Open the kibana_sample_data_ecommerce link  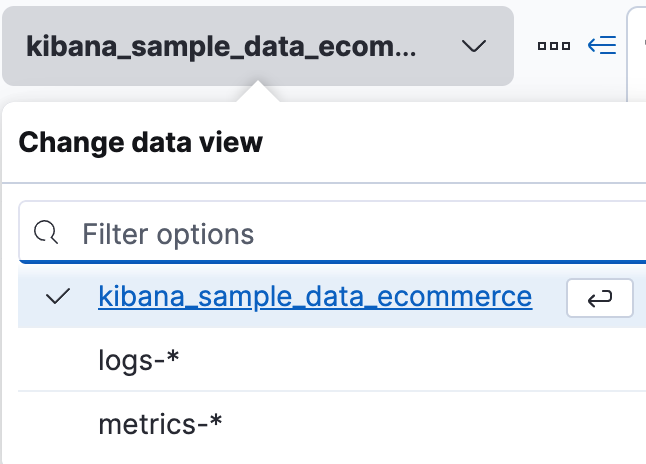315,297
